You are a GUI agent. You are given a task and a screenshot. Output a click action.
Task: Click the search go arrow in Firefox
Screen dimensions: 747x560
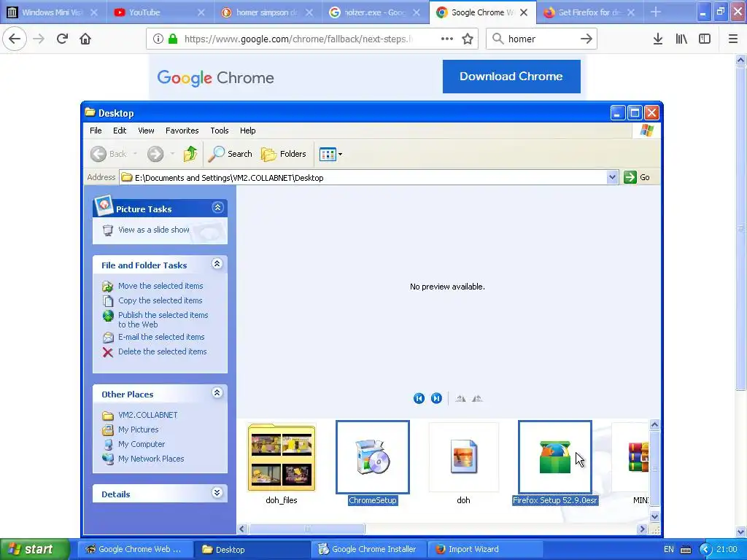pyautogui.click(x=587, y=39)
